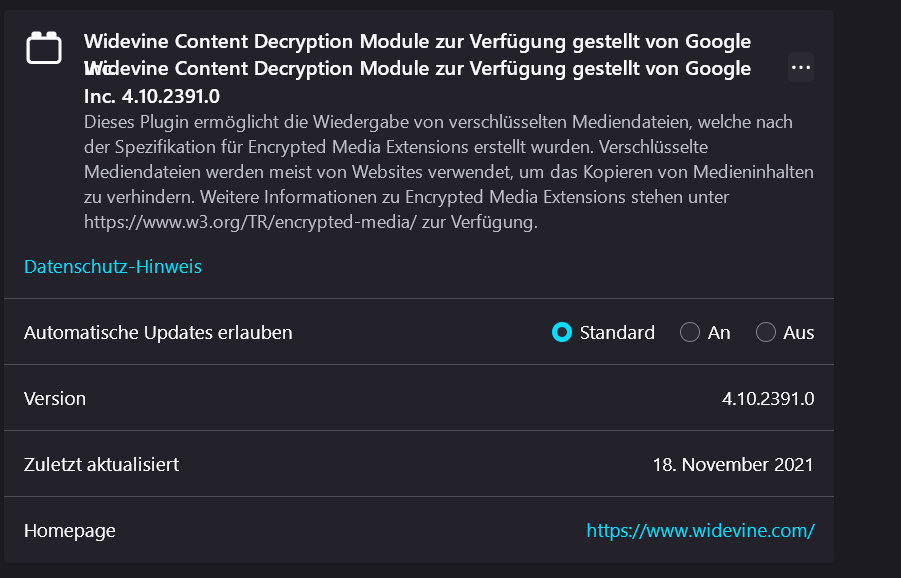Click the Automatische Updates erlauben label
901x578 pixels.
158,332
